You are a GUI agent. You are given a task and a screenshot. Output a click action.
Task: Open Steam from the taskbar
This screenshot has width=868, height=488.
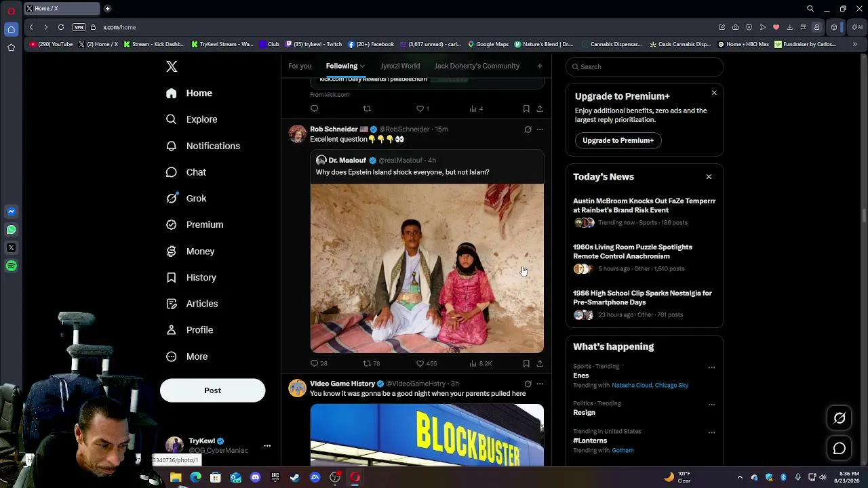295,477
